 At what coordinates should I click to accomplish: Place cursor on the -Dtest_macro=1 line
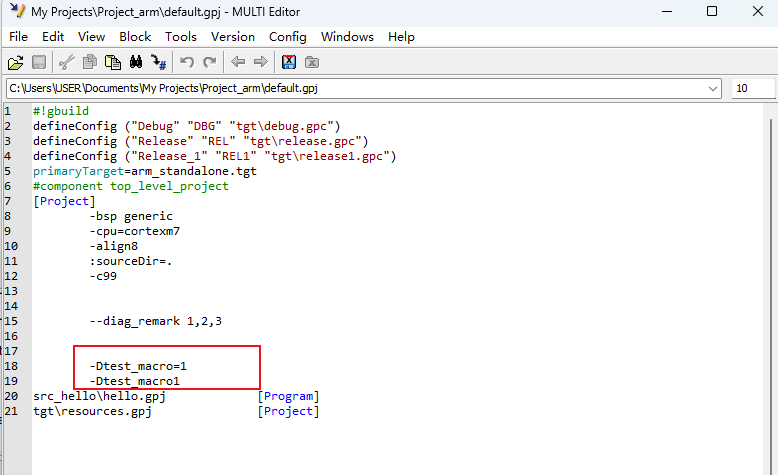(138, 366)
